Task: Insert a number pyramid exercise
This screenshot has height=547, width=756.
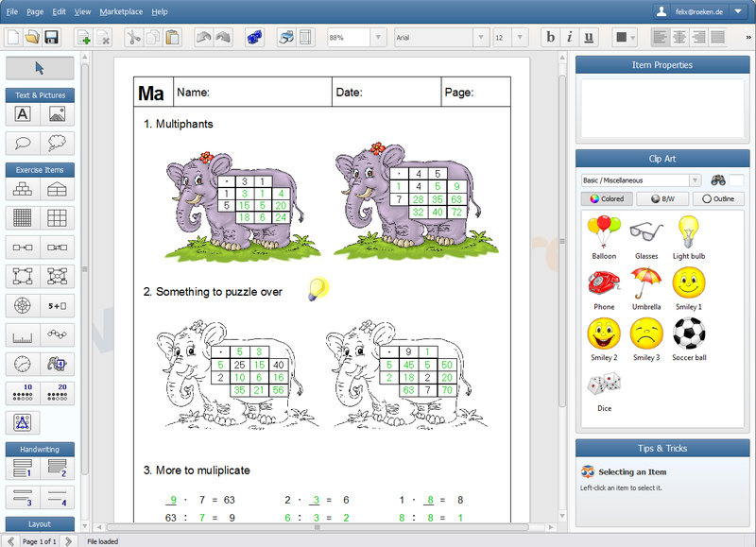Action: pyautogui.click(x=23, y=189)
